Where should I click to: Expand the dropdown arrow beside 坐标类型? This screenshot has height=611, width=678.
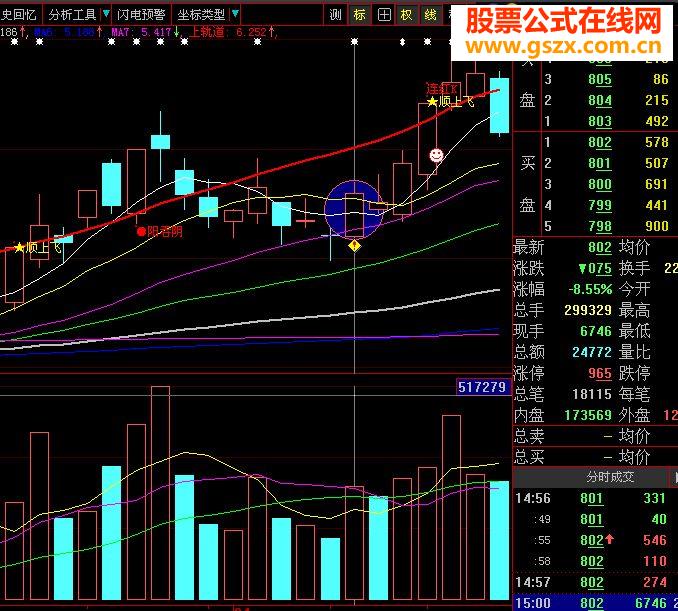tap(235, 14)
